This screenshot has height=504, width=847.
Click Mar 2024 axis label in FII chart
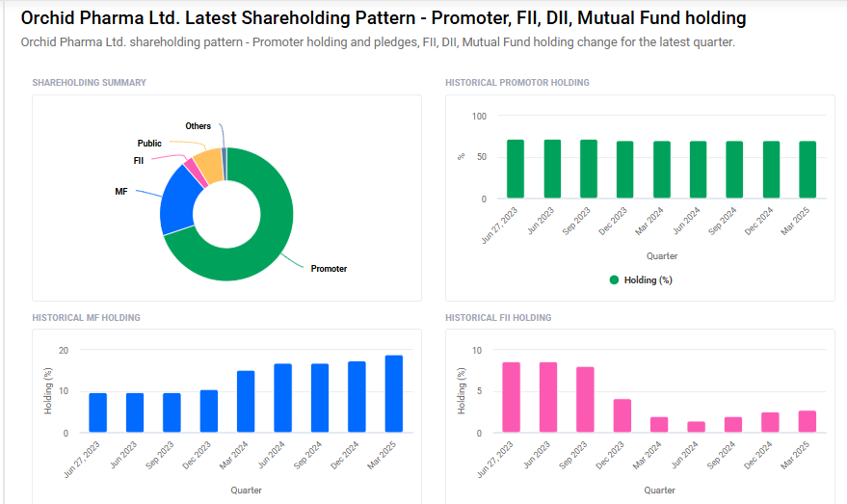[648, 454]
